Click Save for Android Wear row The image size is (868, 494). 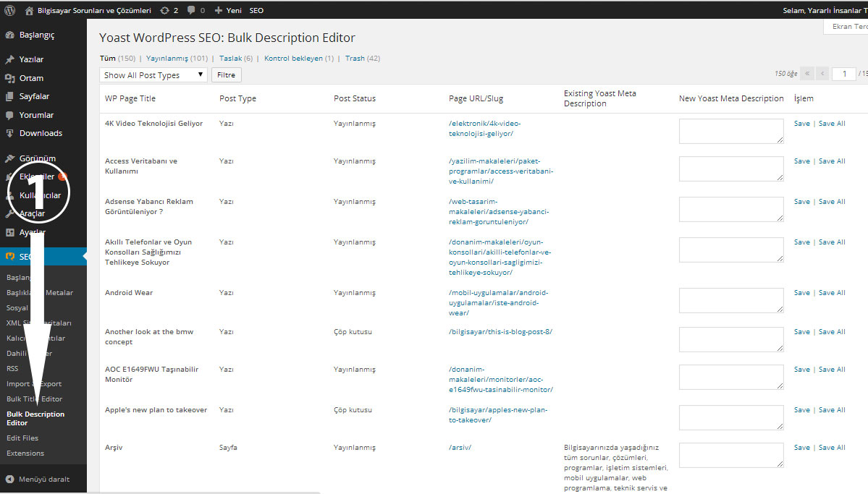point(801,293)
